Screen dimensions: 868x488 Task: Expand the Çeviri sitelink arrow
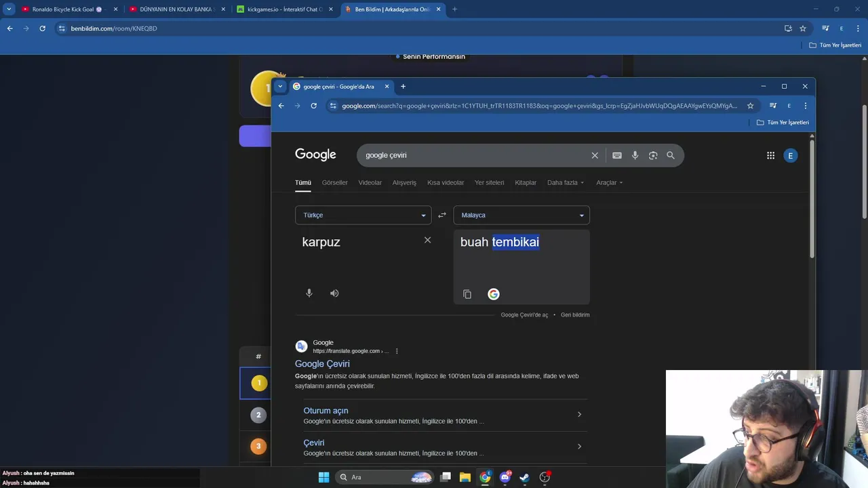pos(579,446)
